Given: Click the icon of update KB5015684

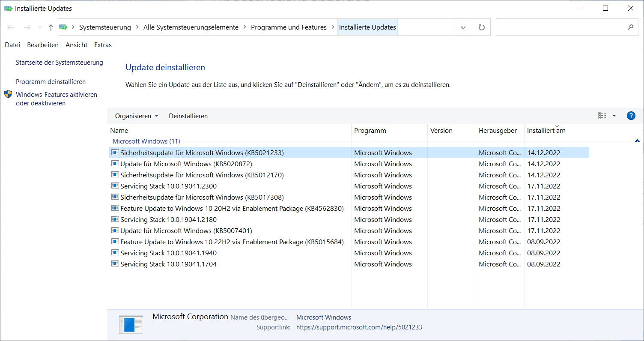Looking at the screenshot, I should [115, 242].
